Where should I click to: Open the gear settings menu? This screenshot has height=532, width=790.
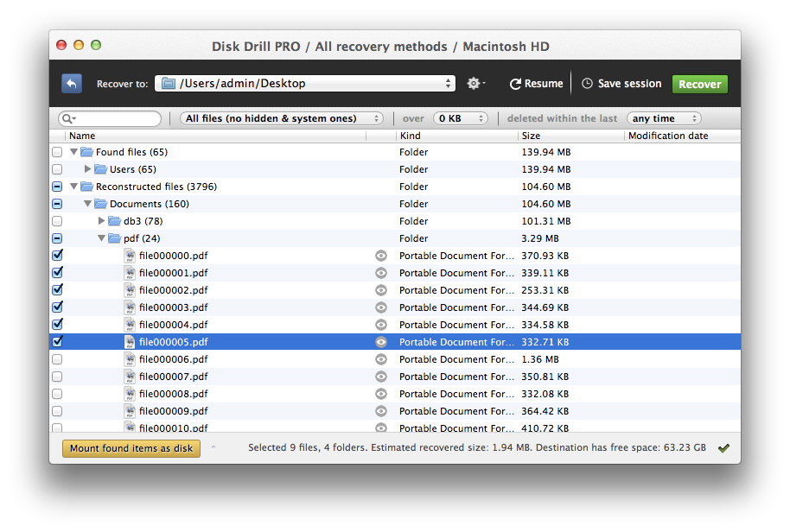(475, 84)
